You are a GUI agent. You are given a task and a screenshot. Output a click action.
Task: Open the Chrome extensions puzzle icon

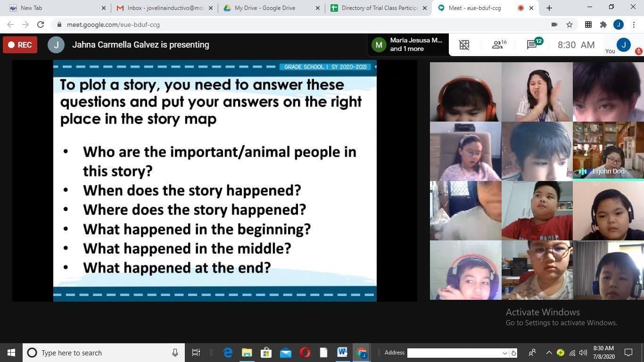[x=603, y=25]
